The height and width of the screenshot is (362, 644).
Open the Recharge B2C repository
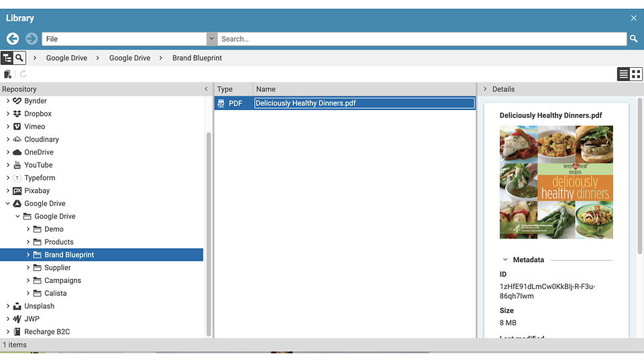[x=47, y=332]
